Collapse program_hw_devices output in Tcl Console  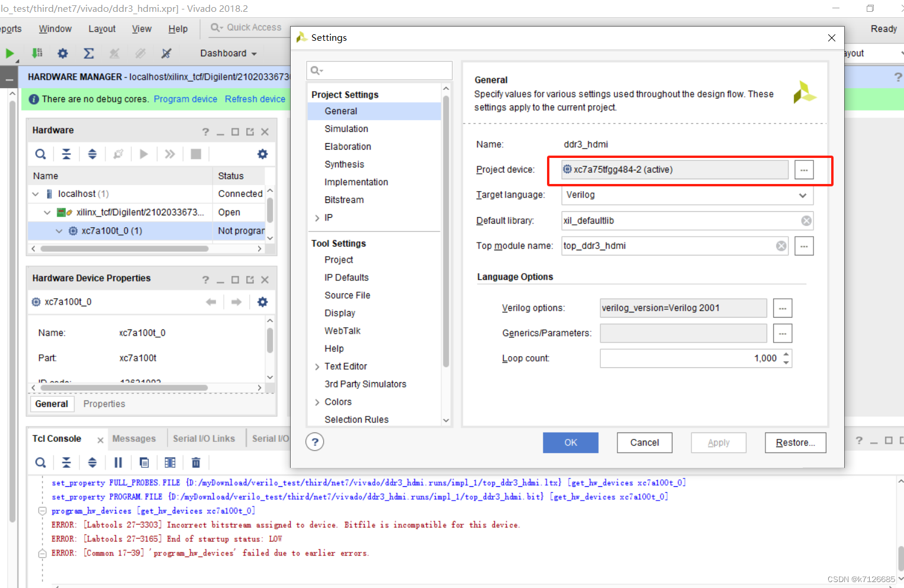point(42,511)
